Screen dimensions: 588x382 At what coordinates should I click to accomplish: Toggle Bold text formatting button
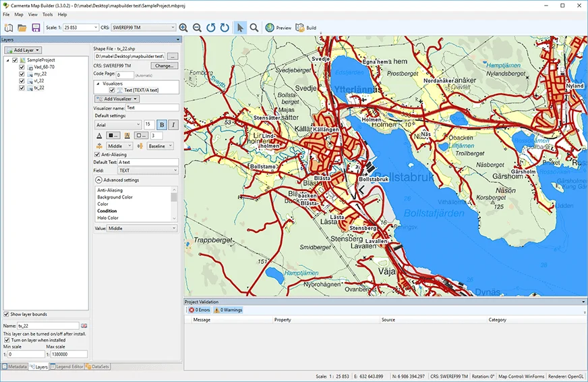pyautogui.click(x=162, y=125)
